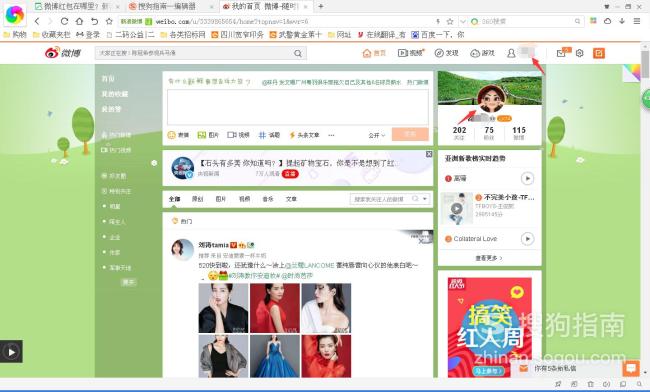Click inside the post compose text box
The width and height of the screenshot is (650, 392).
click(298, 107)
